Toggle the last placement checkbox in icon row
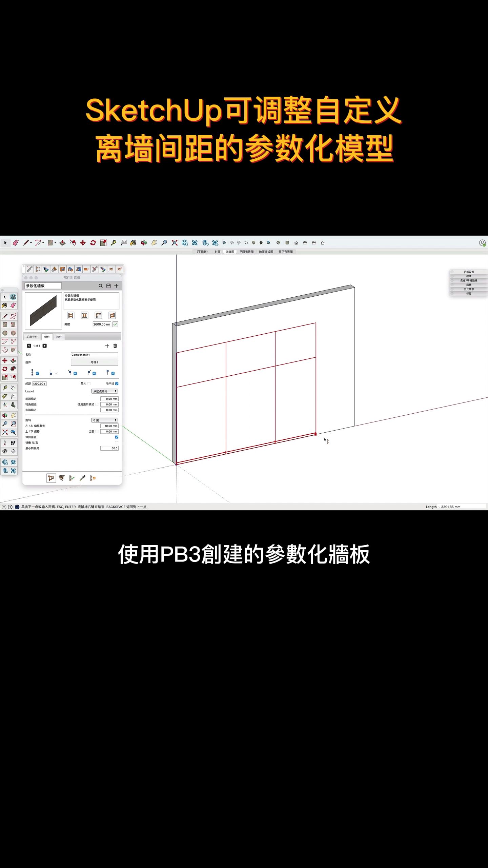 (113, 373)
